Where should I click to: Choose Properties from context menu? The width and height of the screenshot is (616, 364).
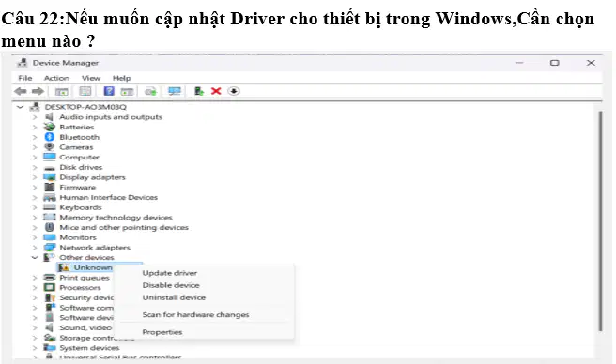(162, 332)
